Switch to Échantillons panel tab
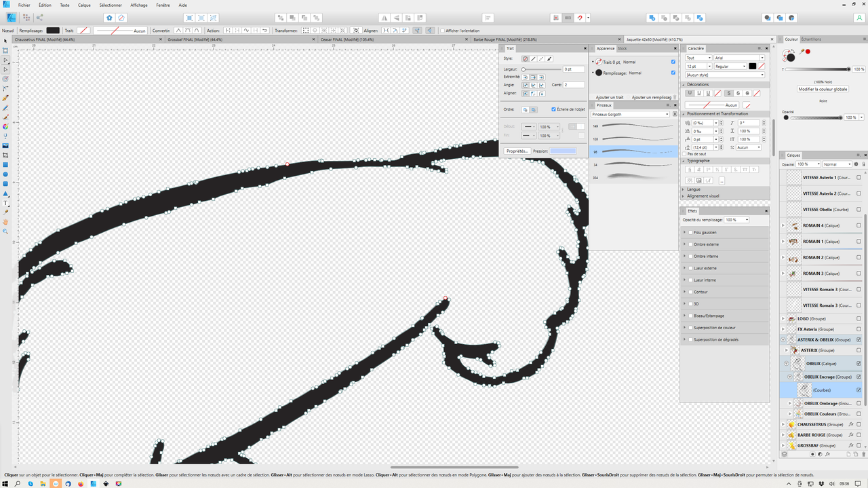The height and width of the screenshot is (488, 868). click(811, 39)
